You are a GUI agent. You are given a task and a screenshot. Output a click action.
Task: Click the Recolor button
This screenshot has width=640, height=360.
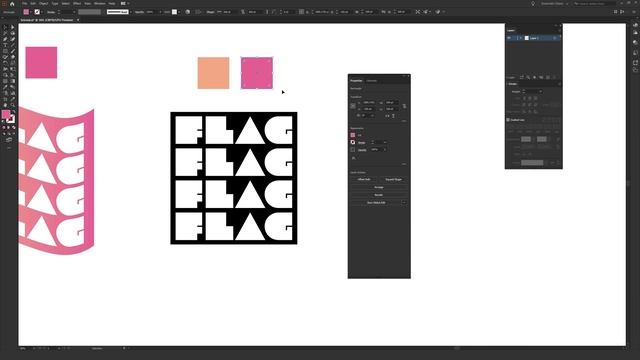coord(379,195)
